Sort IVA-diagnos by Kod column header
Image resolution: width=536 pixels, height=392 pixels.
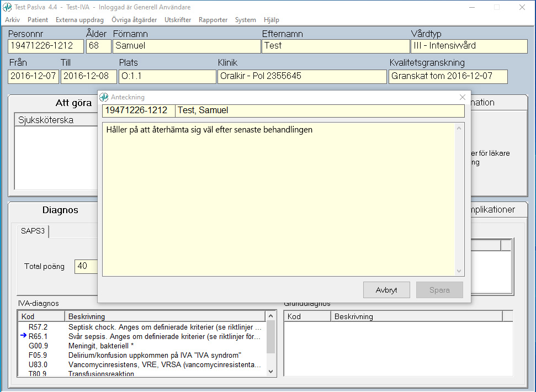41,317
